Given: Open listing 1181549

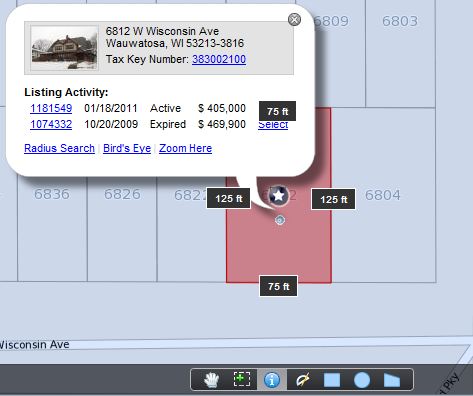Looking at the screenshot, I should (x=51, y=108).
